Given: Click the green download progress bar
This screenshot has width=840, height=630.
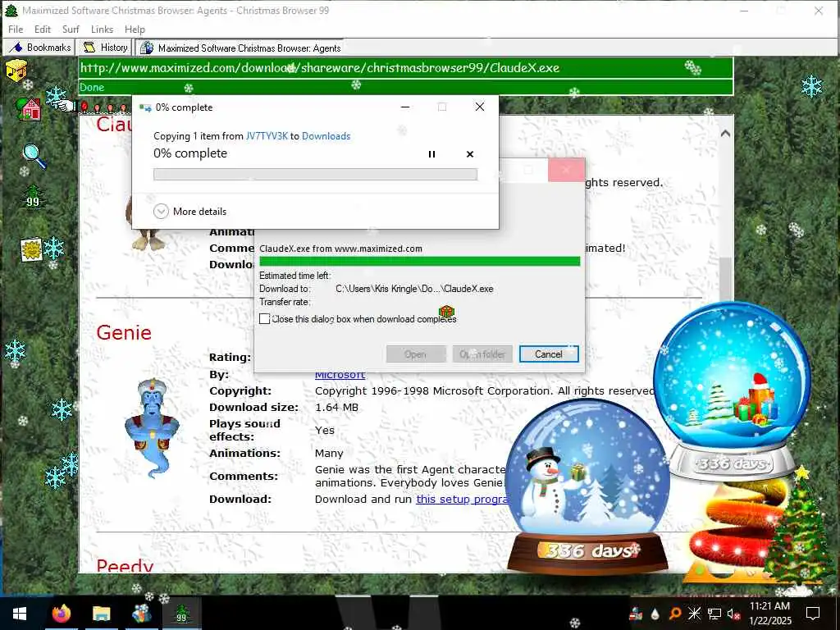Looking at the screenshot, I should coord(419,262).
